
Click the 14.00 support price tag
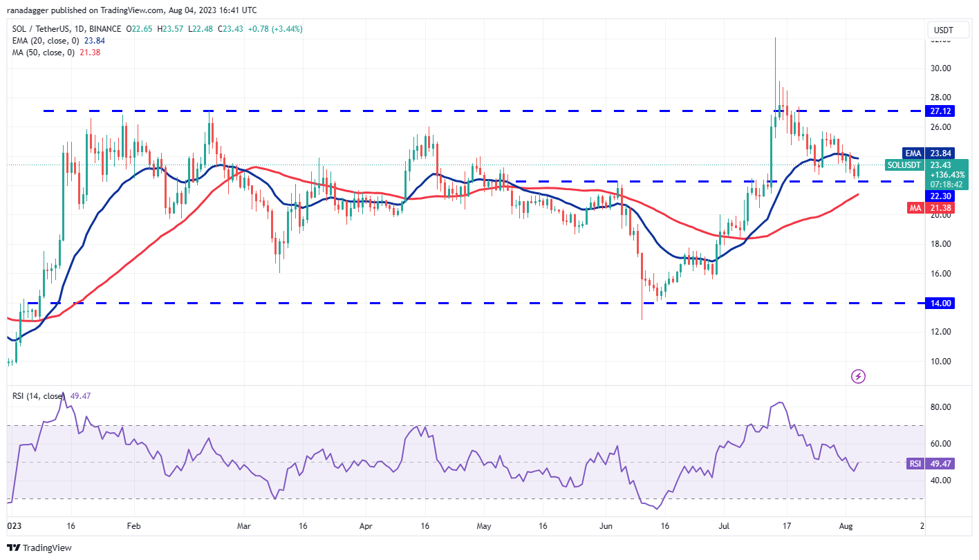(944, 303)
